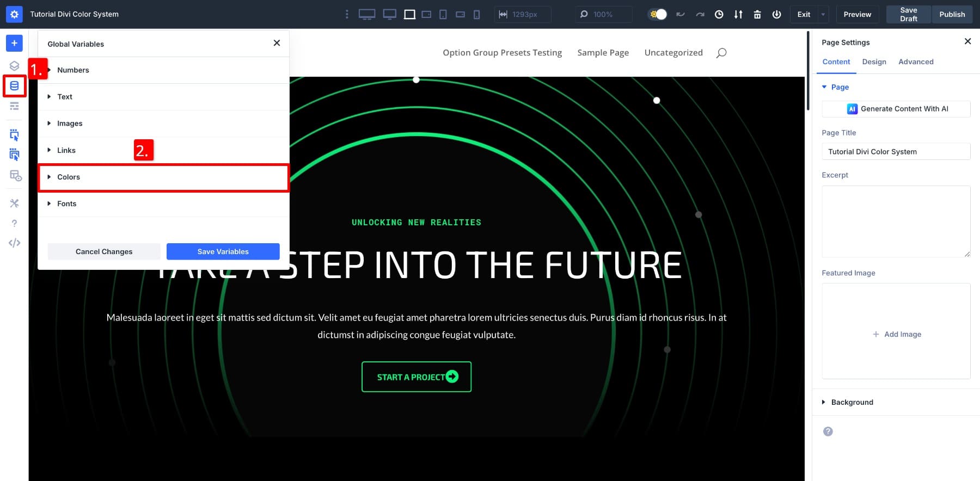Click the trash icon to clear layout
Image resolution: width=980 pixels, height=481 pixels.
point(757,15)
